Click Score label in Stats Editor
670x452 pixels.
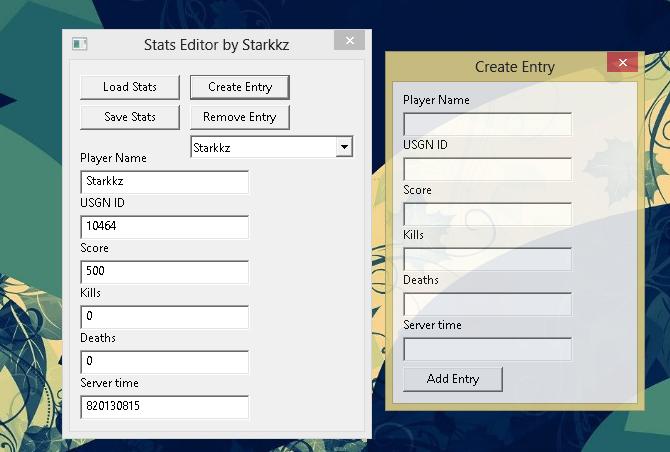(x=94, y=248)
